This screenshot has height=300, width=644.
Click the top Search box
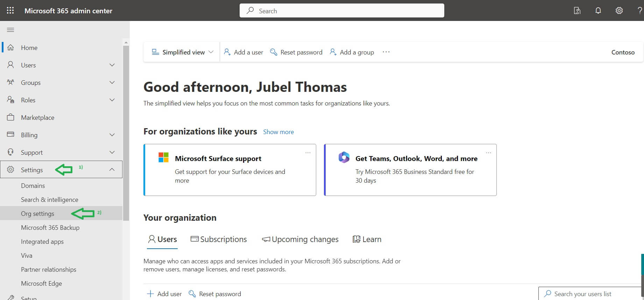[x=342, y=10]
